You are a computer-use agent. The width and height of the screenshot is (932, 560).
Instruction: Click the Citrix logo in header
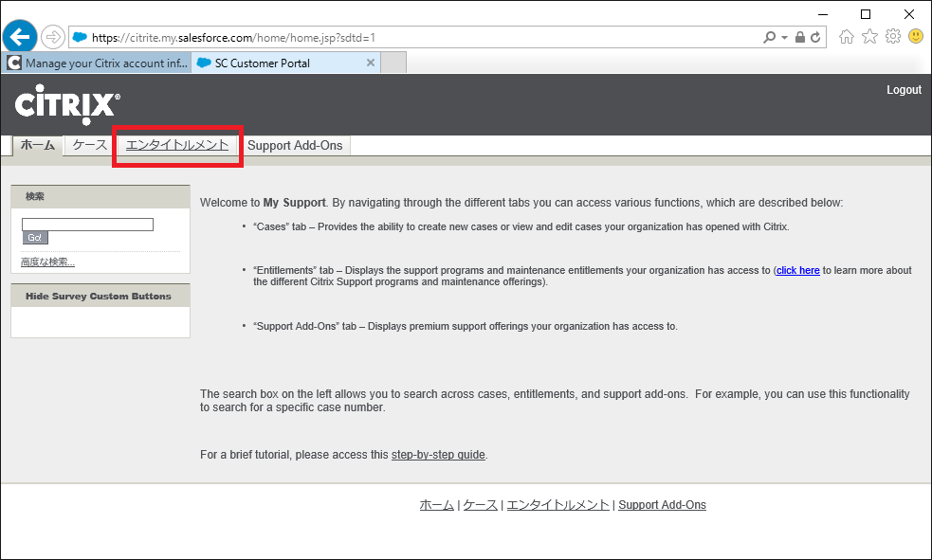67,104
